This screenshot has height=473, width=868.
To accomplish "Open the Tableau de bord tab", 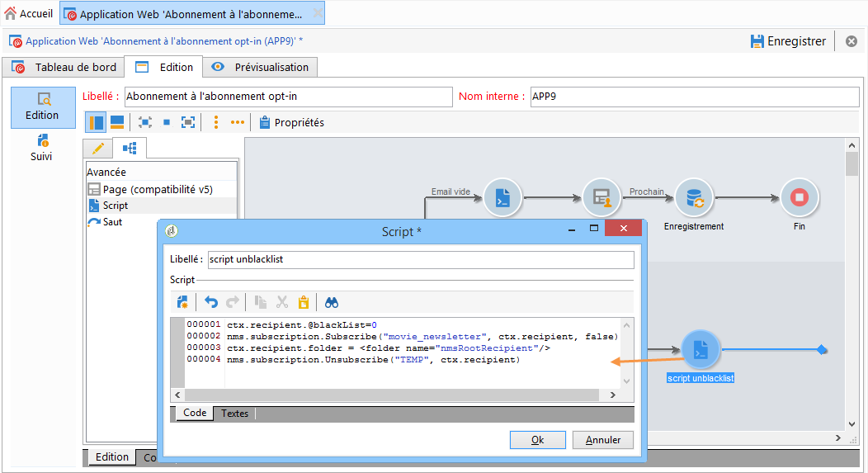I will [64, 67].
